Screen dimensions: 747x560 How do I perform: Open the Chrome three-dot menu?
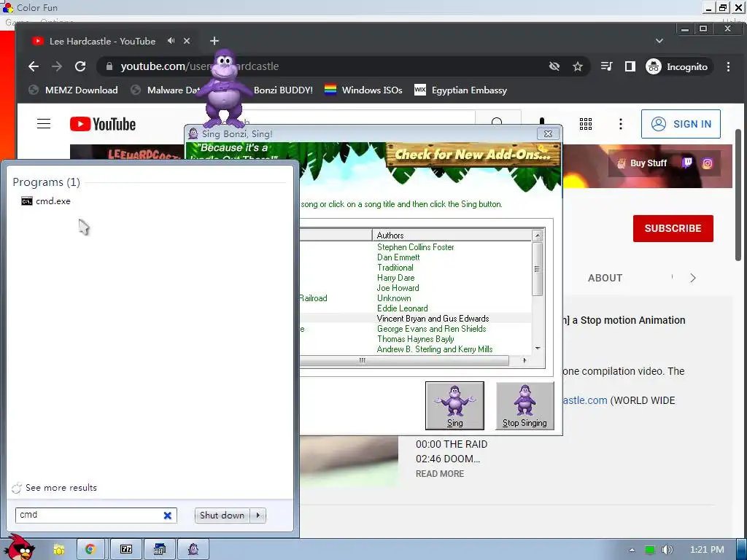pos(728,66)
